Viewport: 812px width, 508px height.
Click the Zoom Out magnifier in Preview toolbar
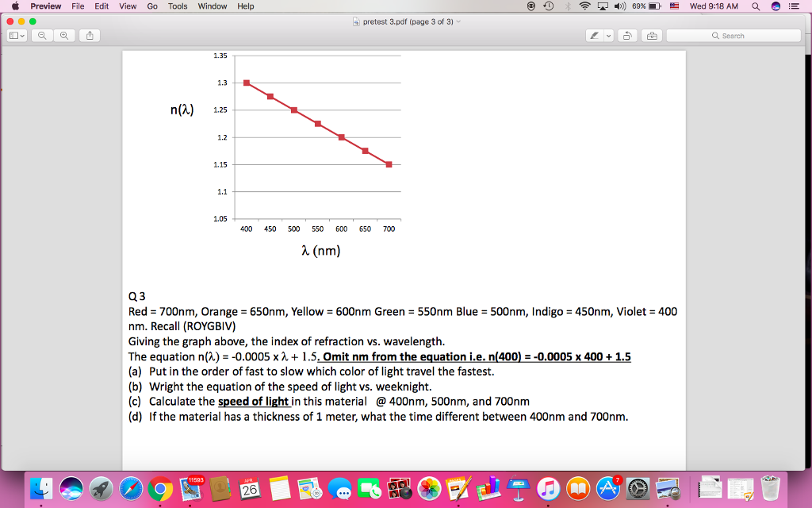[42, 35]
